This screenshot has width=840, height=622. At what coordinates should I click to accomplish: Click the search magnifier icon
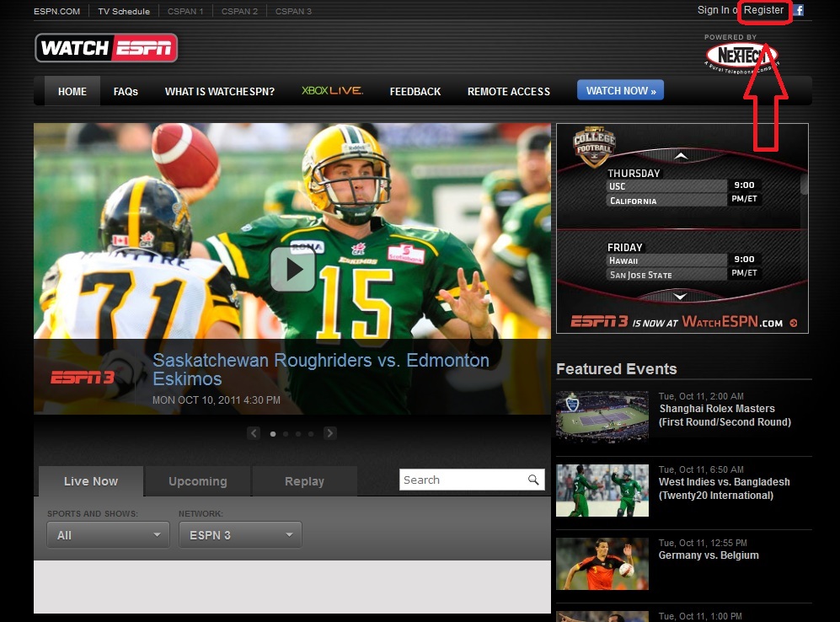pos(533,480)
